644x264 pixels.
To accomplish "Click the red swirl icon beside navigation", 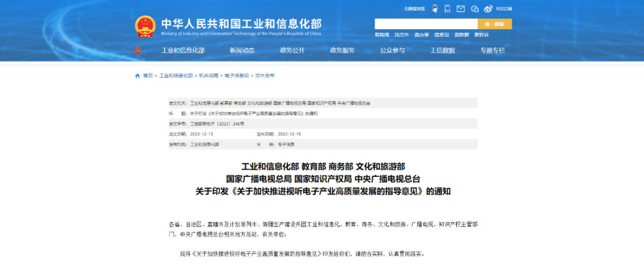I will click(138, 51).
